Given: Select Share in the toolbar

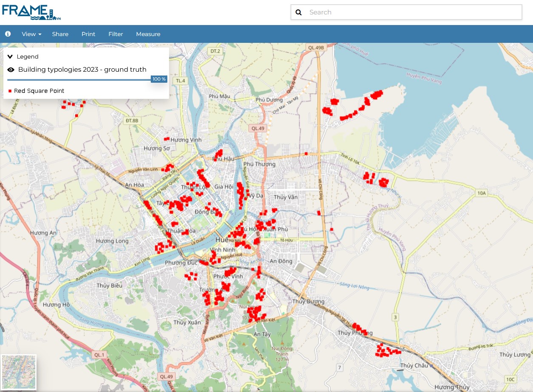Looking at the screenshot, I should pos(60,34).
